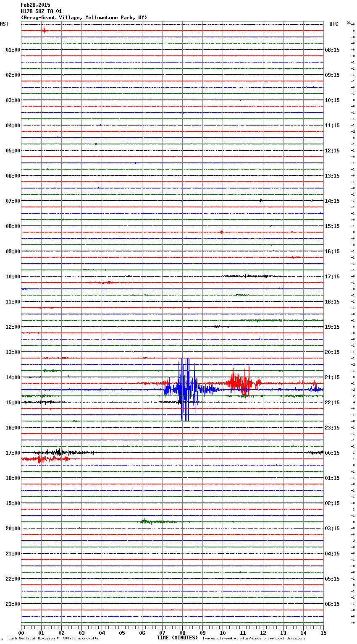Click the date heading Feb28,2015

pyautogui.click(x=35, y=5)
